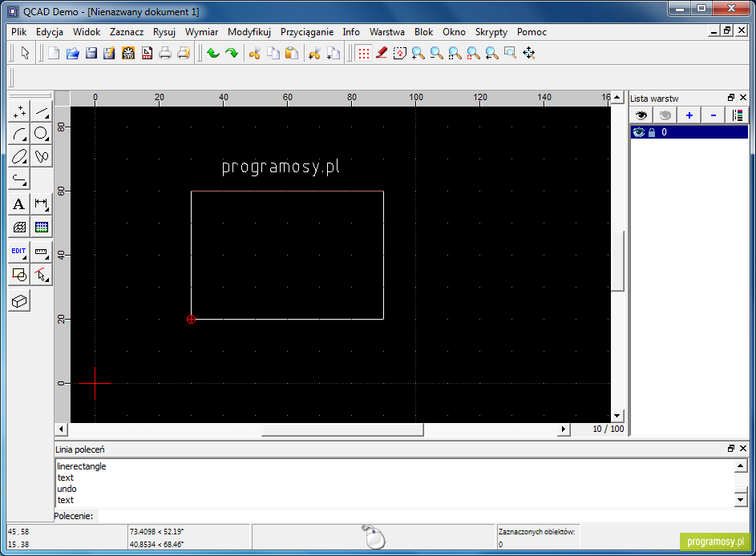Hide all layers with the gray eye button
This screenshot has width=756, height=556.
pos(665,115)
